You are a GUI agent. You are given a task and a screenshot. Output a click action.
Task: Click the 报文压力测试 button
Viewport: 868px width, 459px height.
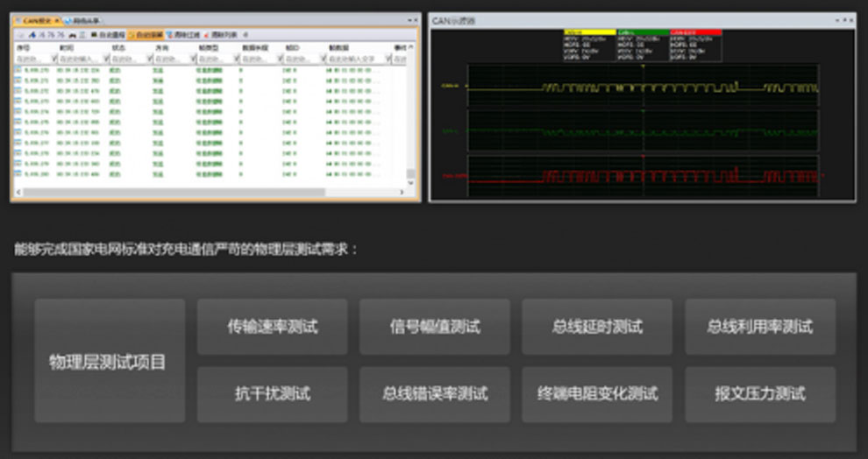click(x=759, y=393)
